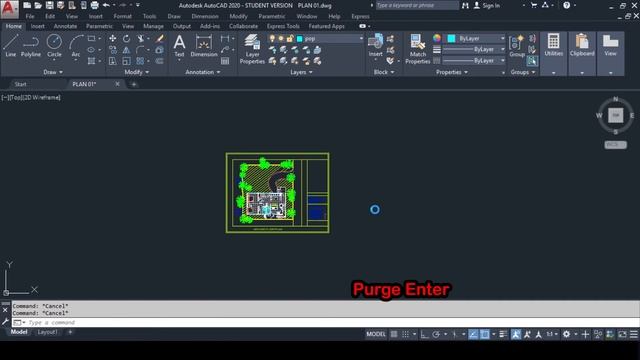Open the AutoCAD application menu
Screen dimensions: 640x360
tap(9, 9)
